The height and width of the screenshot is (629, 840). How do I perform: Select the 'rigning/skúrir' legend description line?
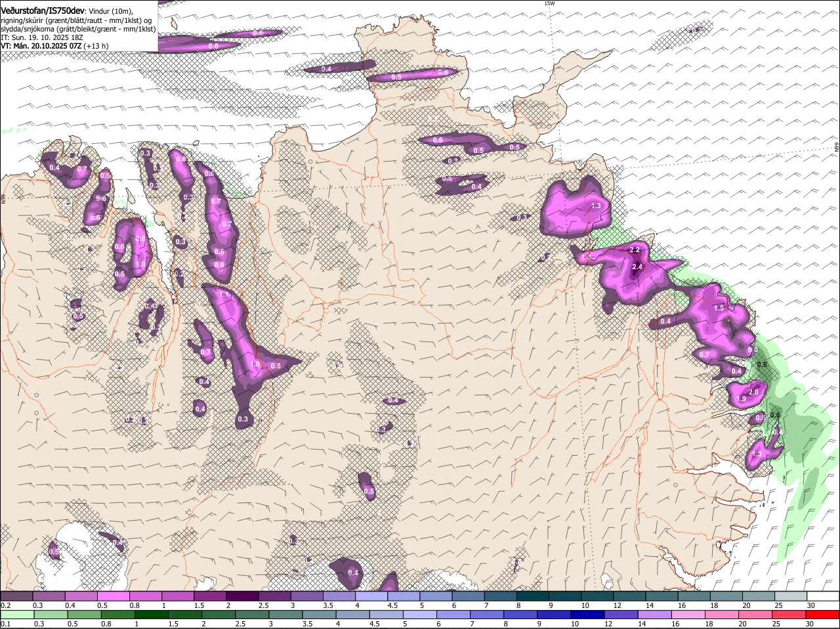[76, 20]
